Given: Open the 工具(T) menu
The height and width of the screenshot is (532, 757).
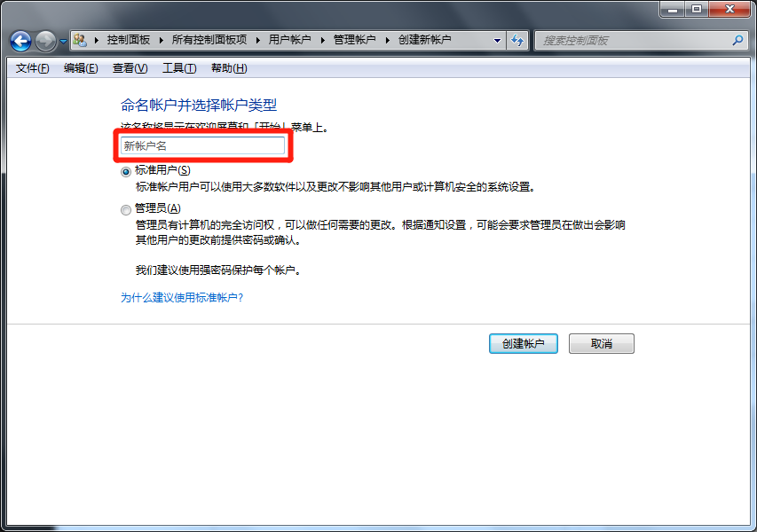Looking at the screenshot, I should click(179, 68).
